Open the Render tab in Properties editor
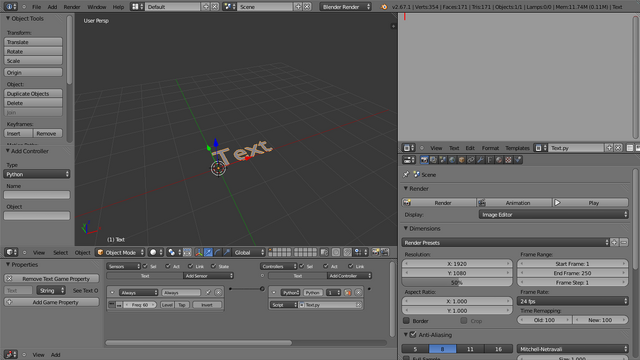 click(424, 160)
